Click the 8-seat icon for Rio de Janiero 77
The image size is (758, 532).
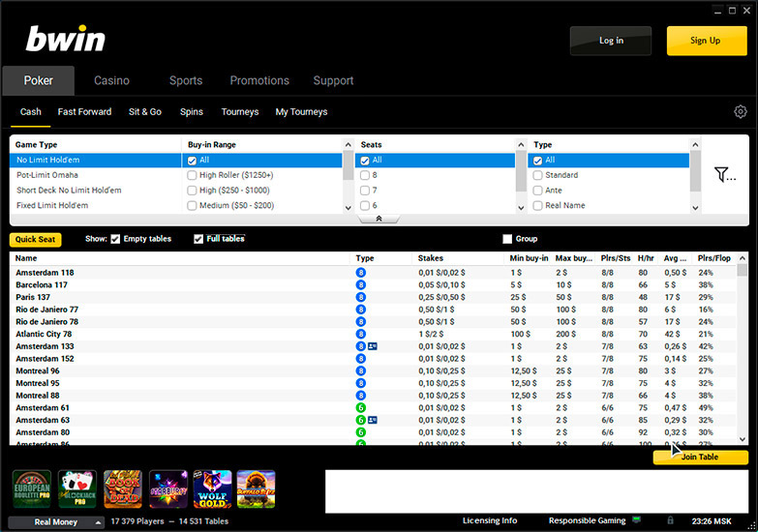click(x=361, y=310)
